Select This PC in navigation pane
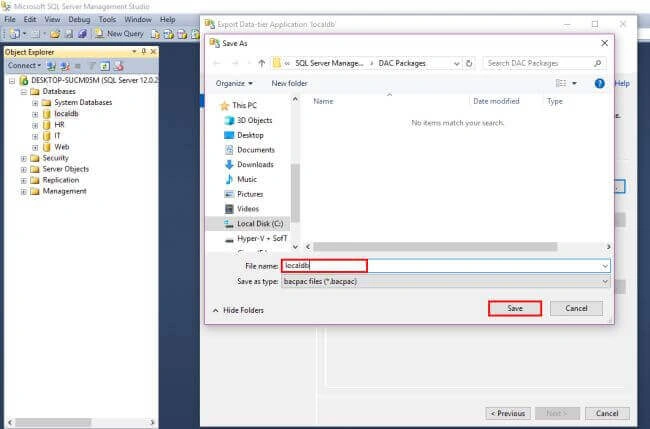Image resolution: width=650 pixels, height=429 pixels. 244,105
